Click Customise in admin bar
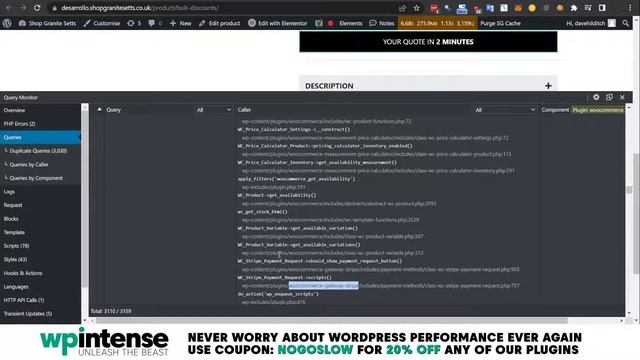Viewport: 640px width, 360px height. click(x=102, y=23)
